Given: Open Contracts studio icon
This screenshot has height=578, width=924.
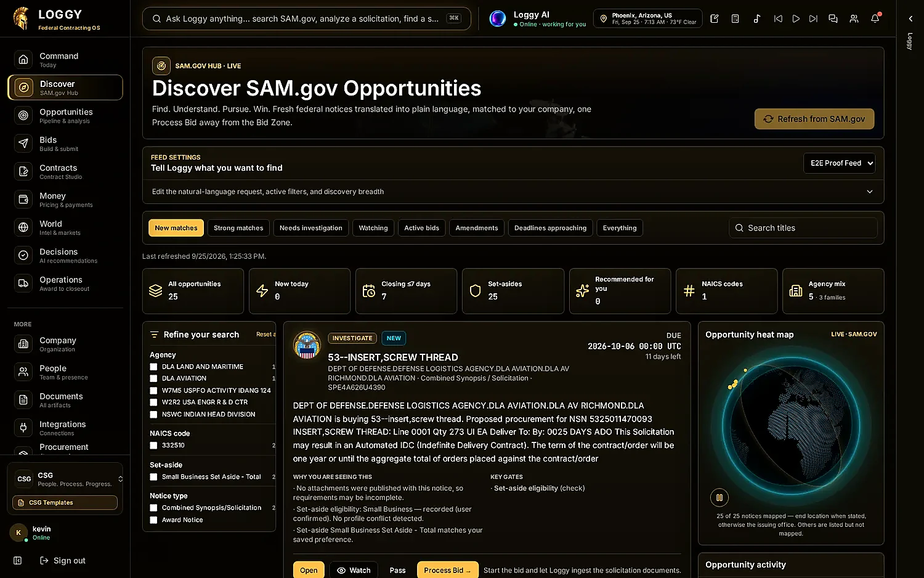Looking at the screenshot, I should point(23,171).
